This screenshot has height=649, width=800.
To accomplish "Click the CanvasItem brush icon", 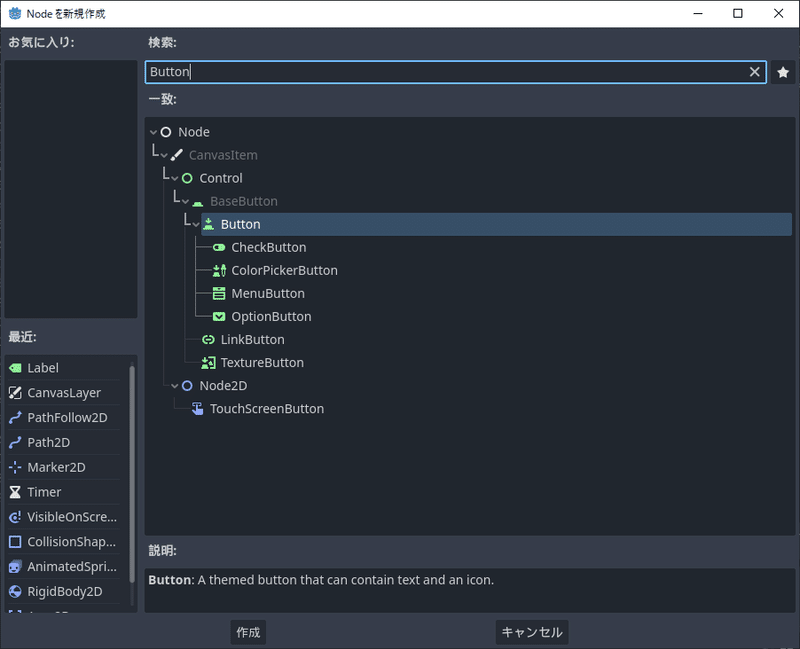I will pyautogui.click(x=177, y=155).
